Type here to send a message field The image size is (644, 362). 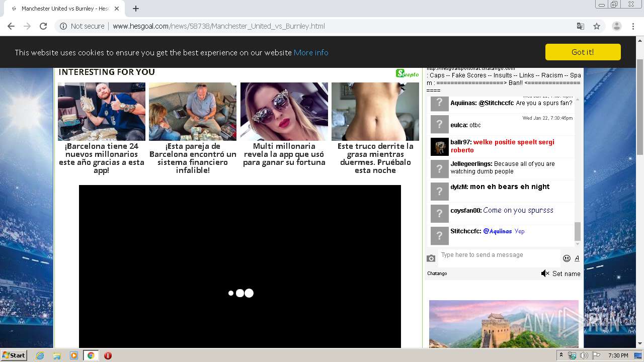pos(498,257)
